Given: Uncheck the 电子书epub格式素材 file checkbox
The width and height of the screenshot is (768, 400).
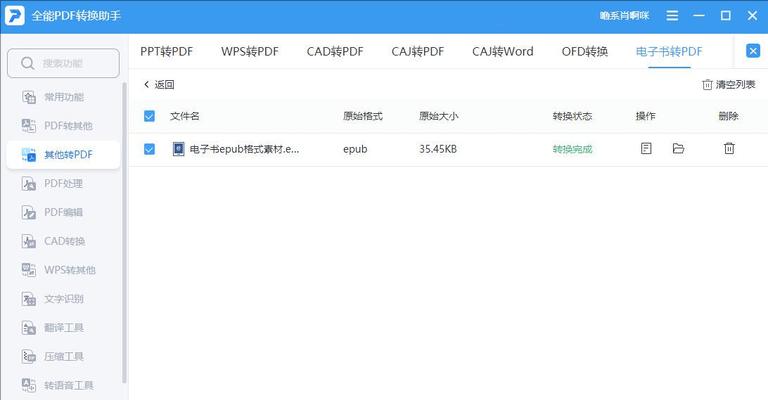Looking at the screenshot, I should tap(149, 149).
